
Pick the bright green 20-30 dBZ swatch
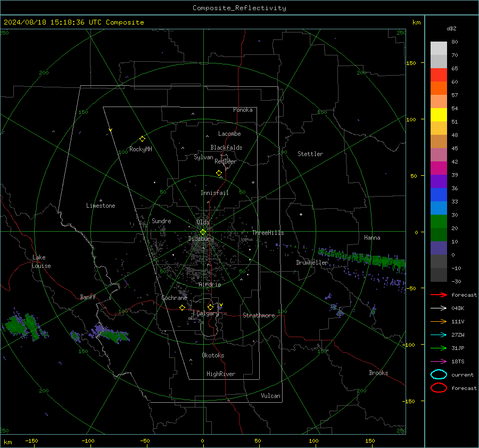439,221
